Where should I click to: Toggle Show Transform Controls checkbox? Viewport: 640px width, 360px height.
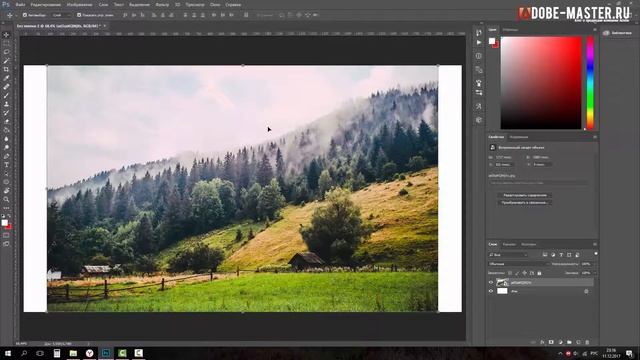pyautogui.click(x=79, y=15)
